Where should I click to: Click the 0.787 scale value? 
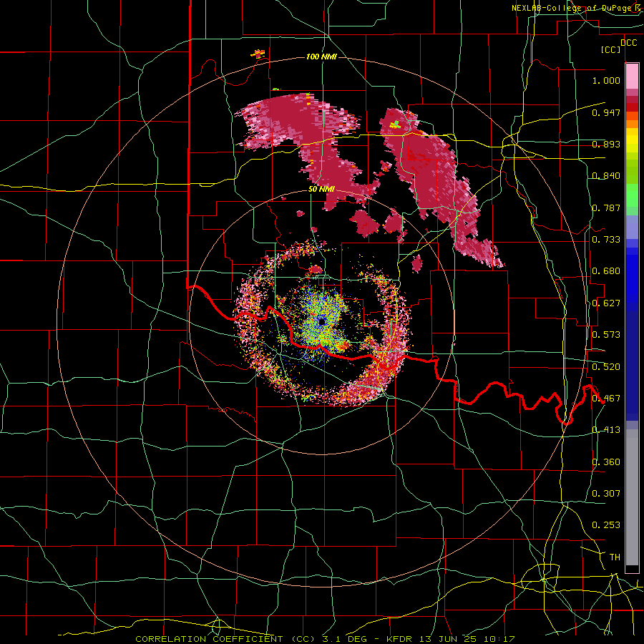[606, 208]
